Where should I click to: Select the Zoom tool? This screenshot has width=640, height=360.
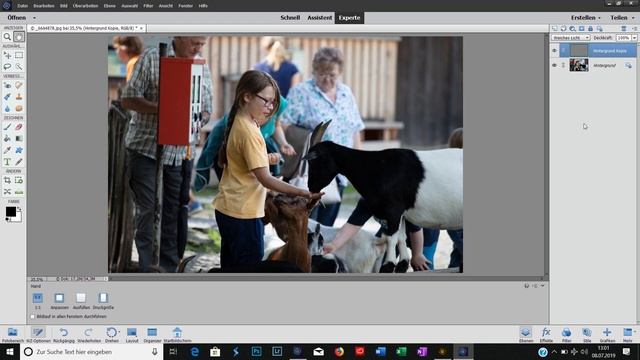point(7,37)
